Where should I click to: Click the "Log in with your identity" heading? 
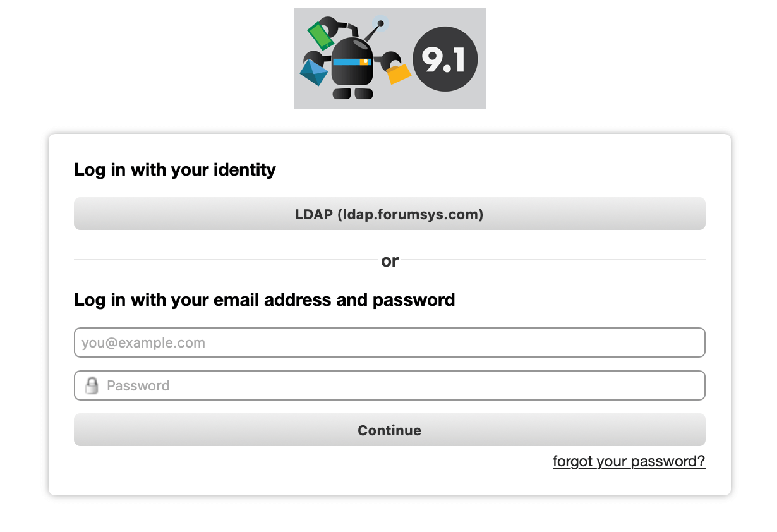(x=175, y=170)
